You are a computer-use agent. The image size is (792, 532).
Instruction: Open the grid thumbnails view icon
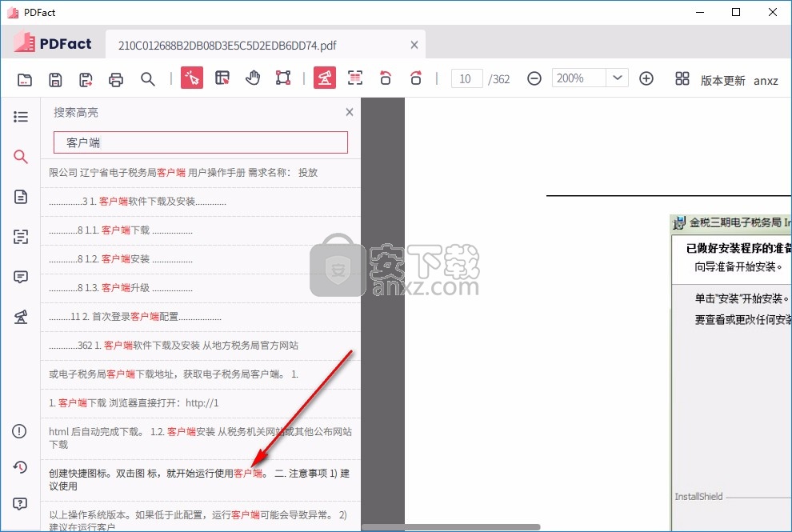pos(682,79)
